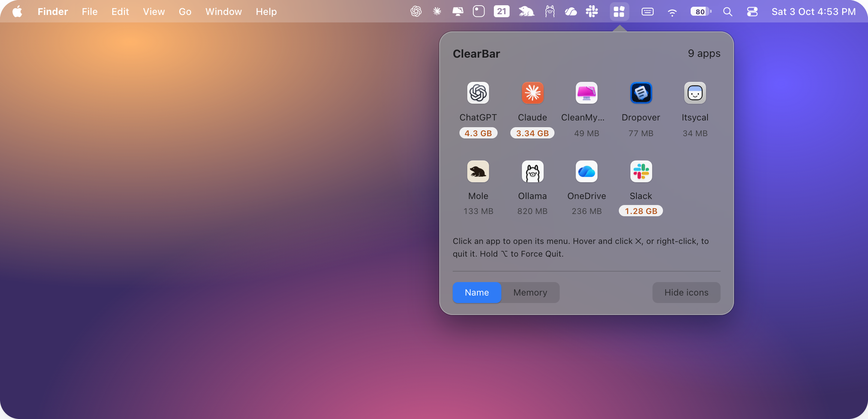The image size is (868, 419).
Task: Open Itsycal date 21 icon in menu bar
Action: 501,12
